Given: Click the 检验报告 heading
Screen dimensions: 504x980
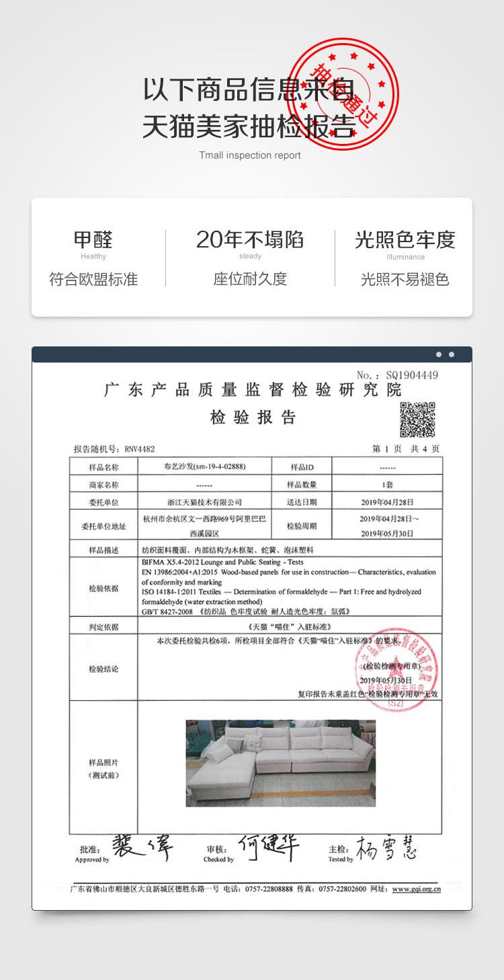Looking at the screenshot, I should pyautogui.click(x=253, y=417).
